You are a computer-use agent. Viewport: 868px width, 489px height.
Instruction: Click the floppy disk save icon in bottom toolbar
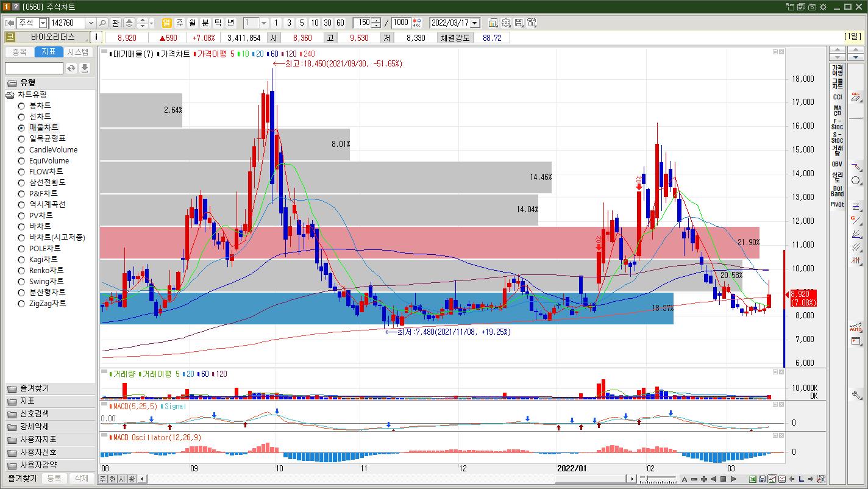pos(763,479)
